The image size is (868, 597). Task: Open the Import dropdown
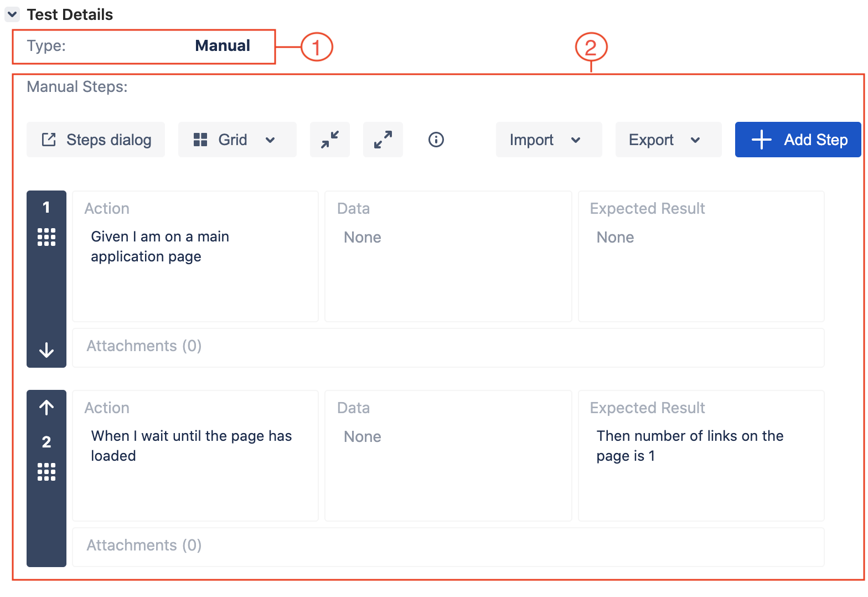[x=549, y=140]
